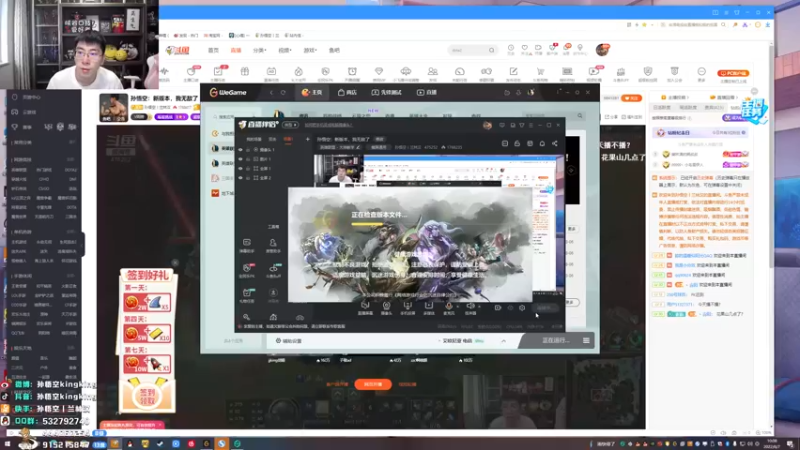The image size is (800, 450).
Task: Click the Douyu user avatar
Action: pos(603,49)
